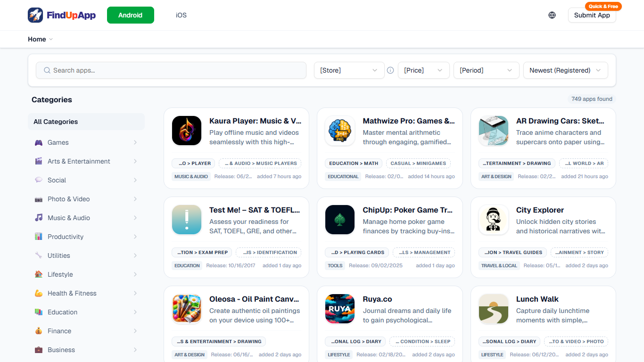644x362 pixels.
Task: Click the Music & Audio note icon
Action: [x=39, y=218]
